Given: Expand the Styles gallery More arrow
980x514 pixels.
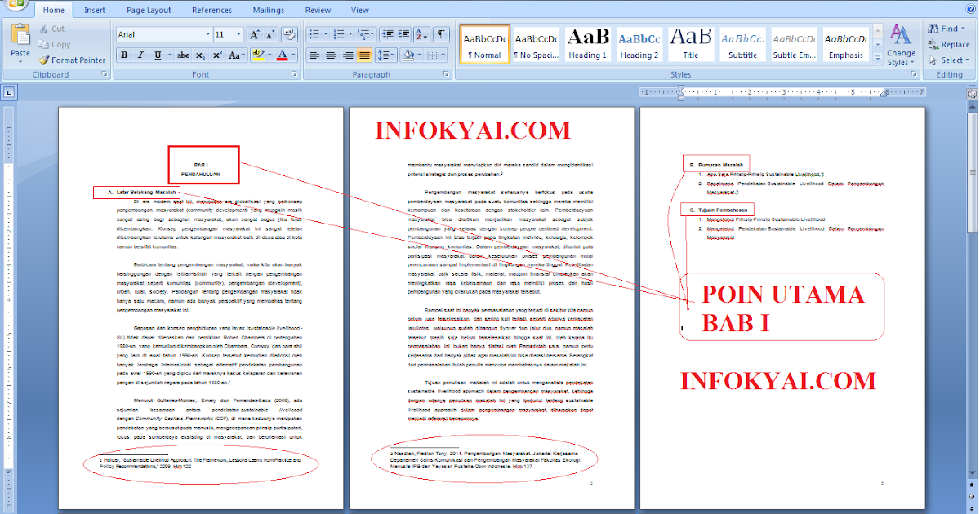Looking at the screenshot, I should [x=876, y=59].
